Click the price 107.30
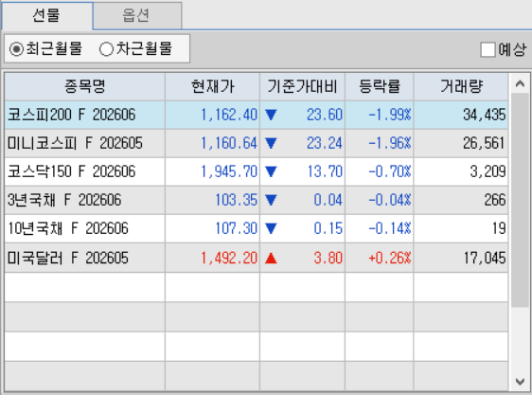This screenshot has height=395, width=532. tap(236, 228)
